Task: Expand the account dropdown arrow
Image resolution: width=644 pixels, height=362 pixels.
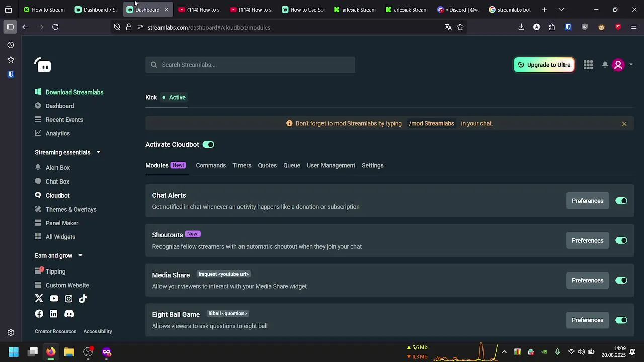Action: [631, 65]
